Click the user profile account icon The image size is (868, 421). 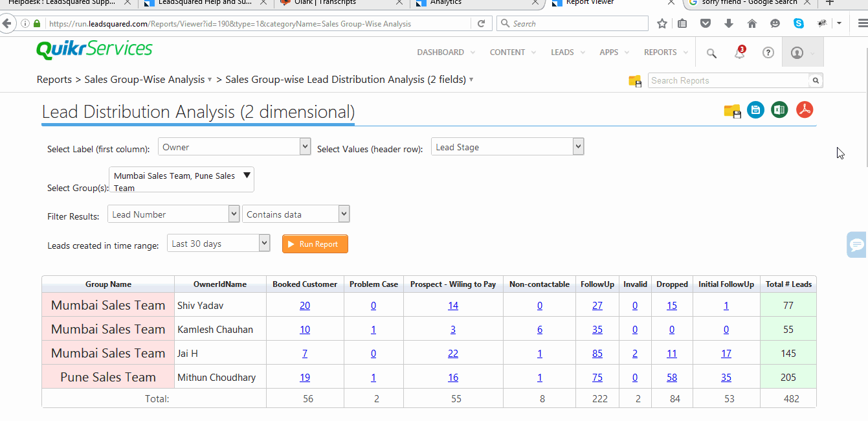click(798, 52)
